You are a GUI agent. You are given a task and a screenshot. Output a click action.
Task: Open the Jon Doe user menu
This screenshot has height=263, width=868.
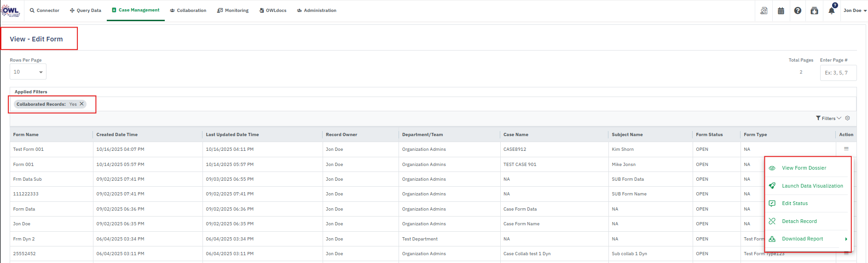[855, 11]
